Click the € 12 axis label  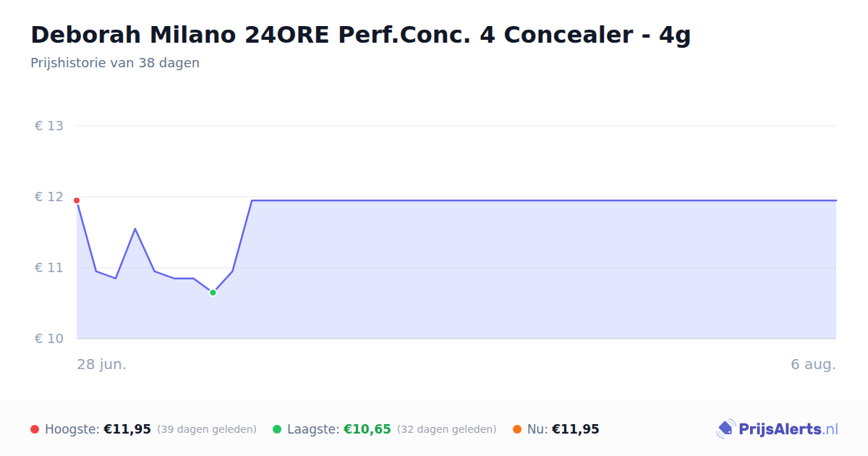(x=49, y=197)
